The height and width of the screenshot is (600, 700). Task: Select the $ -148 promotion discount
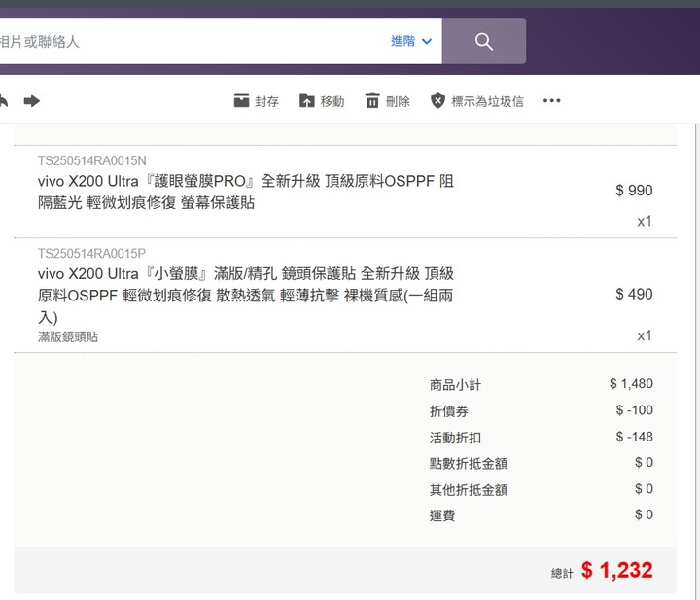click(634, 437)
